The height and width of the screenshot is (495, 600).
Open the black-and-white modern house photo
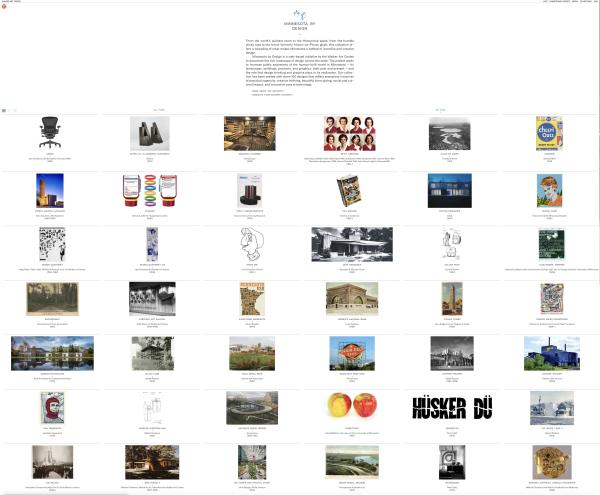352,244
